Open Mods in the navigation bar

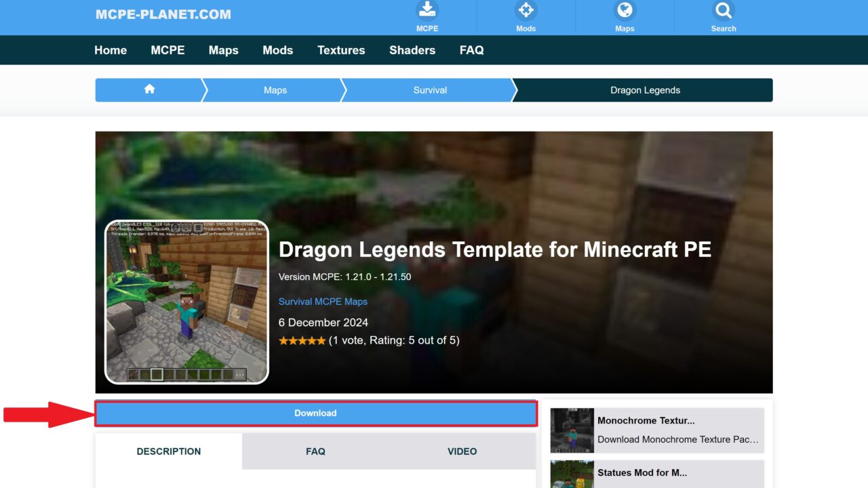[278, 50]
